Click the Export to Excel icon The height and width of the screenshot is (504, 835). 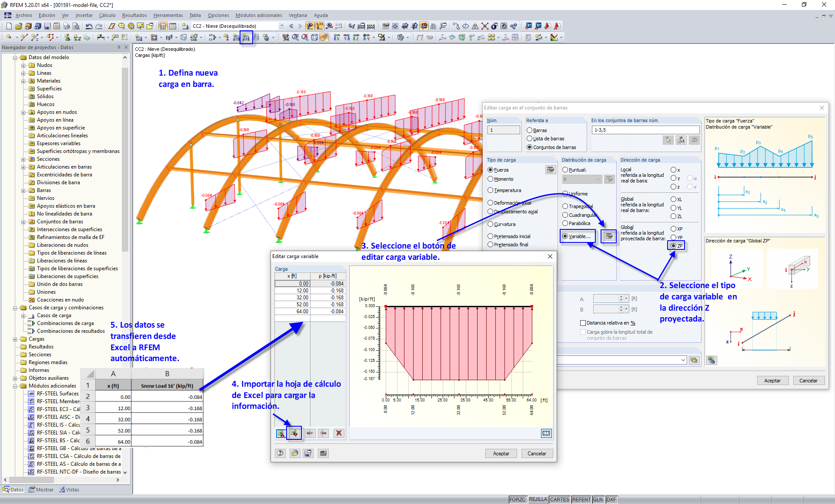(x=281, y=433)
